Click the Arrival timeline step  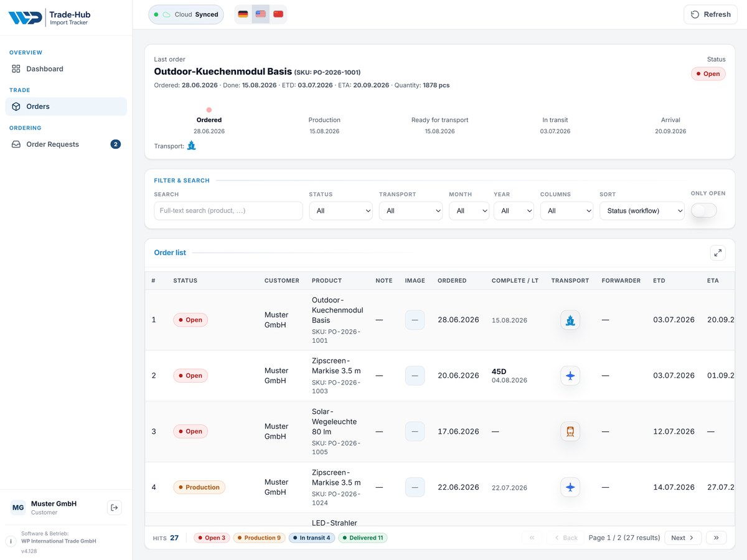tap(670, 125)
